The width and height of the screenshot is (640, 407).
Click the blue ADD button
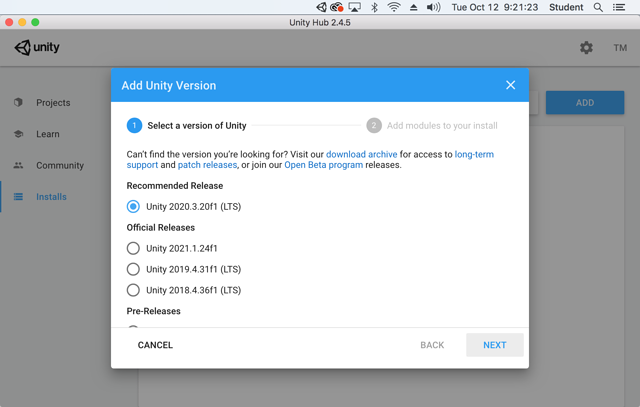585,102
